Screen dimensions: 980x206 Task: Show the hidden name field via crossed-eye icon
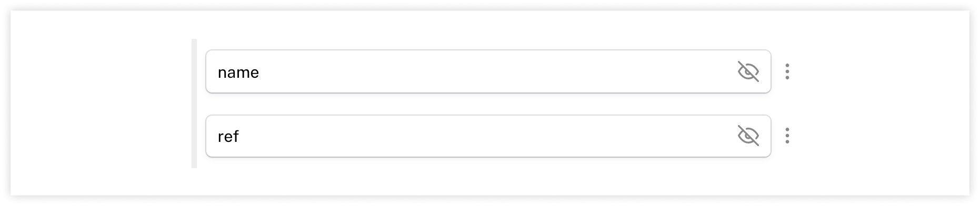coord(748,71)
